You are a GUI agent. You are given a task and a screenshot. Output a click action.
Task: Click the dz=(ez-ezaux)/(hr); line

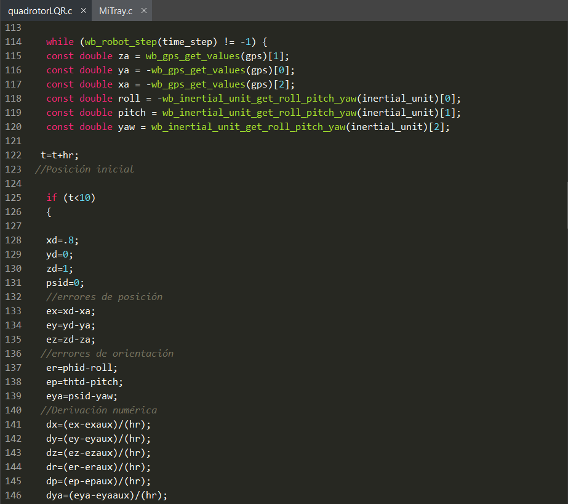(x=99, y=453)
